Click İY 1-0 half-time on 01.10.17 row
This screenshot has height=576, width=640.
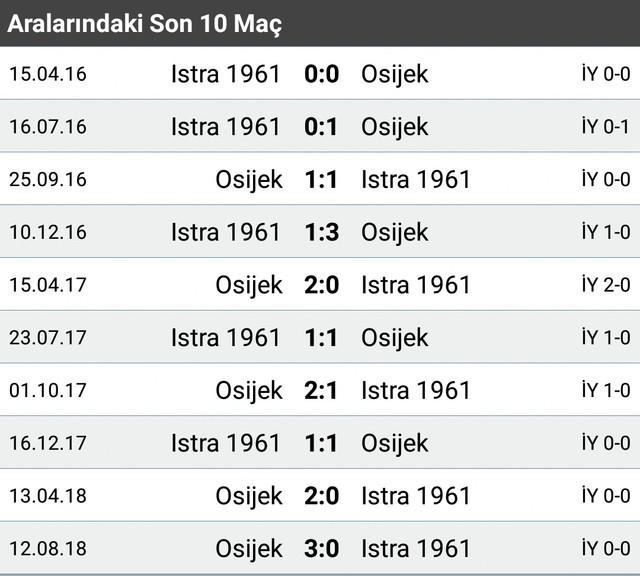(606, 390)
